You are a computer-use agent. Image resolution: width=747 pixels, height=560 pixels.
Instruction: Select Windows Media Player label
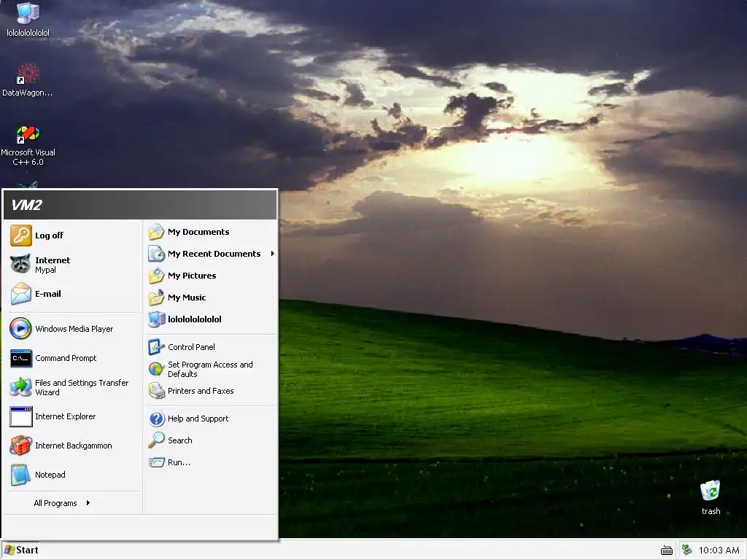[74, 329]
